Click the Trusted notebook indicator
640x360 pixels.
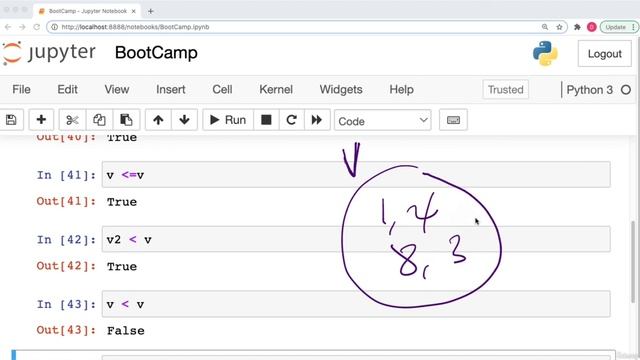point(505,89)
